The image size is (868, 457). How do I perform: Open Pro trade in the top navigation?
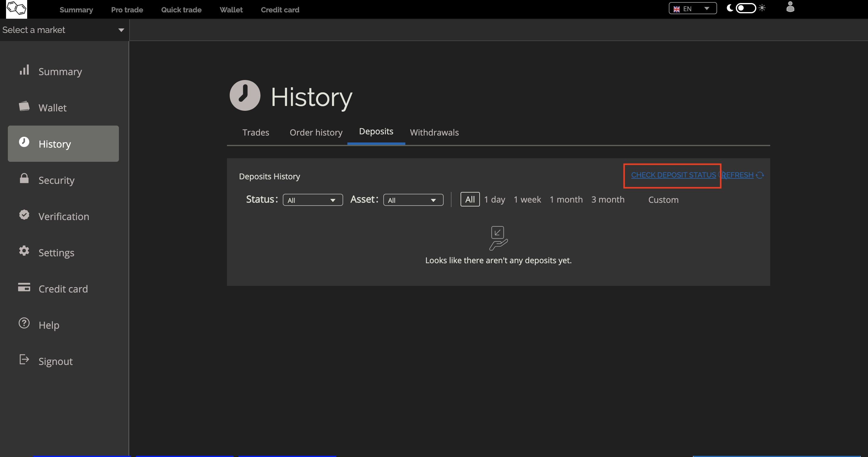click(x=127, y=10)
